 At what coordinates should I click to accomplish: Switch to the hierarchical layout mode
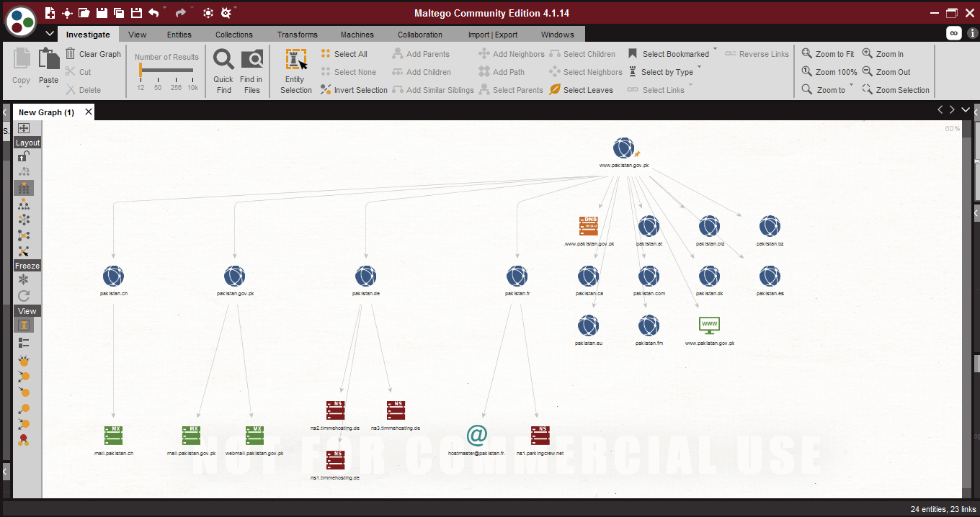24,204
